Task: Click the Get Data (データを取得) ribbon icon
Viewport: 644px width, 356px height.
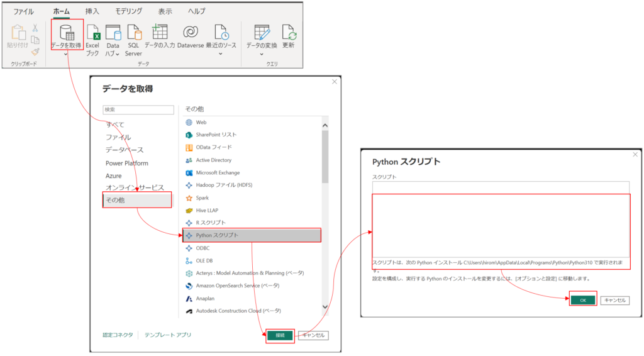Action: tap(67, 33)
